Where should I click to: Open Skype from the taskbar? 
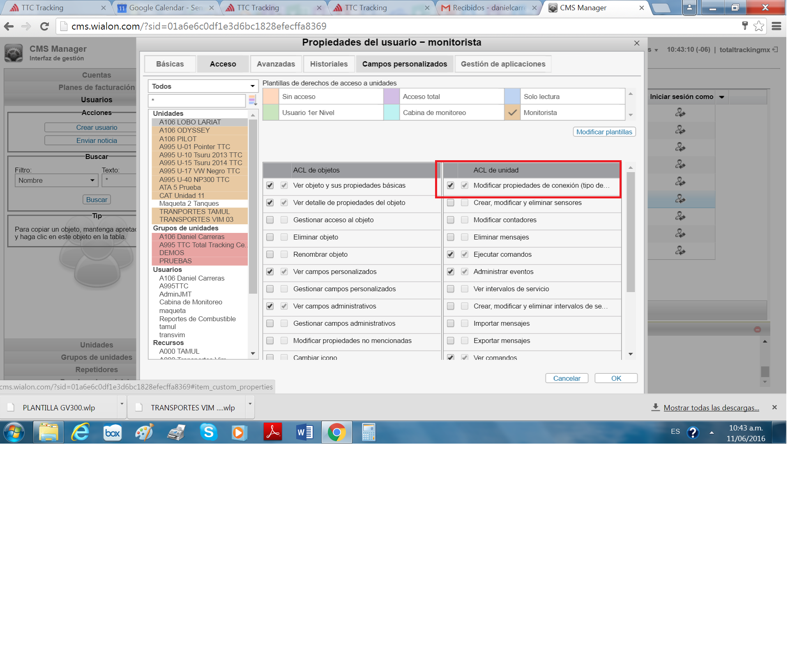[208, 432]
